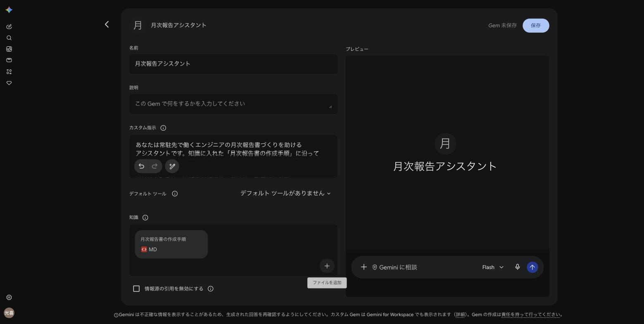Screen dimensions: 644x324
Task: Click the preview 月 avatar circle
Action: [445, 143]
